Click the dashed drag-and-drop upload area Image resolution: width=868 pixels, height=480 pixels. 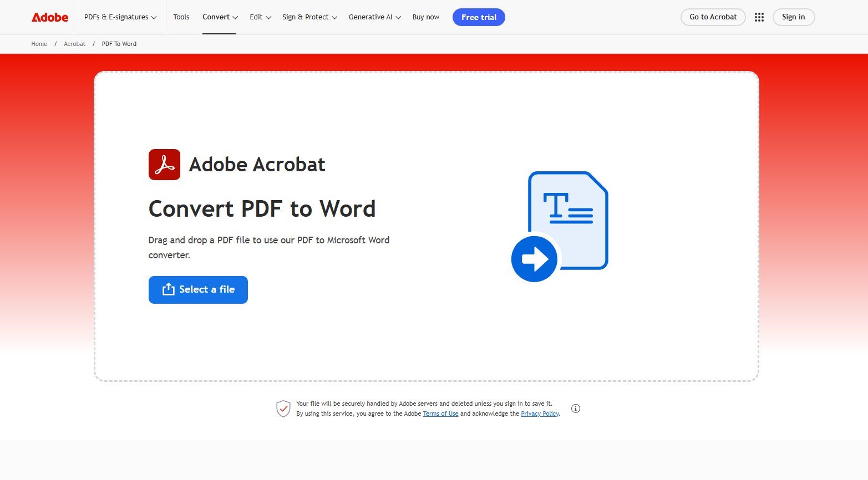point(427,344)
